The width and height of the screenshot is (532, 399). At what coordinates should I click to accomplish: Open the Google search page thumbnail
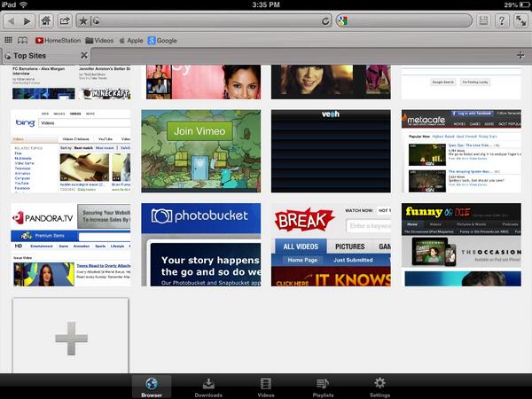pos(461,82)
